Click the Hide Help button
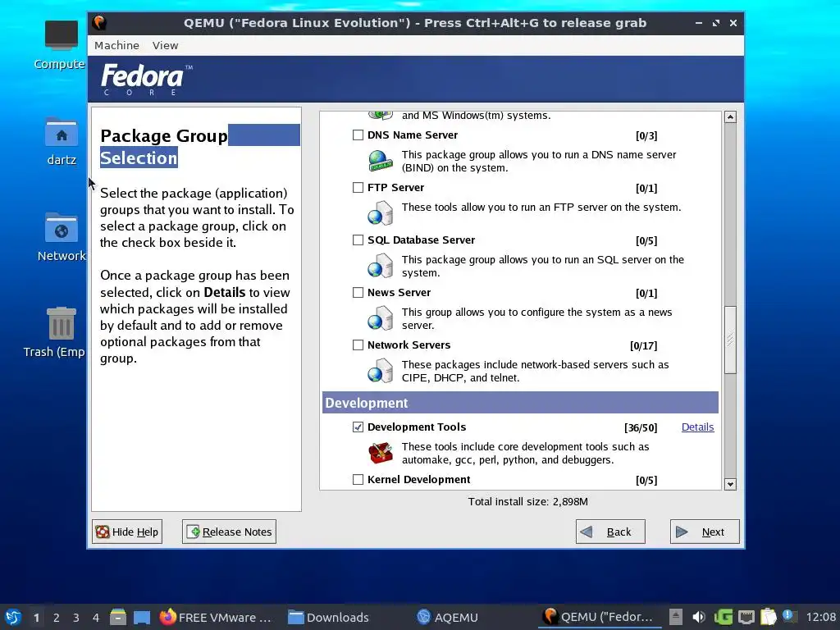840x630 pixels. [127, 532]
